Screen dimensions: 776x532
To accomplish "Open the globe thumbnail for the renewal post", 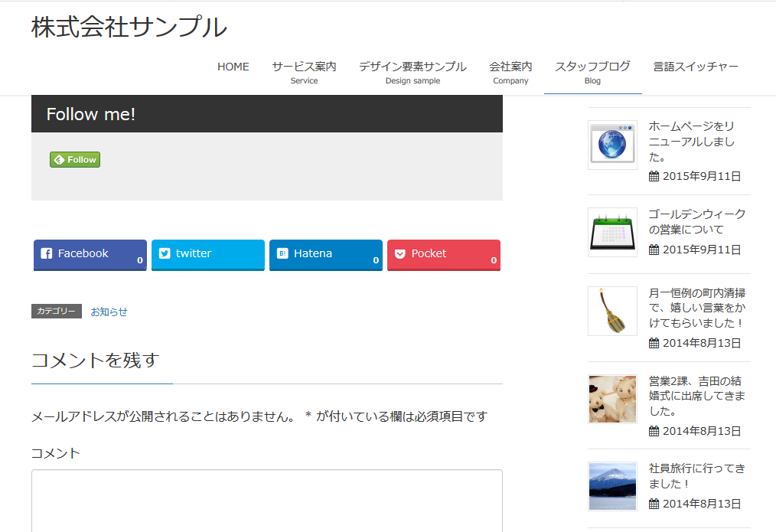I will 612,145.
